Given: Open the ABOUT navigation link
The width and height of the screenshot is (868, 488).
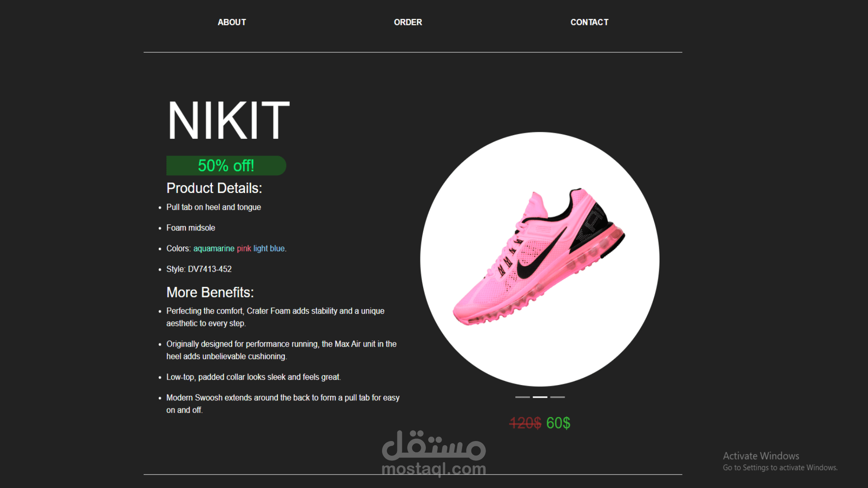Looking at the screenshot, I should [231, 22].
